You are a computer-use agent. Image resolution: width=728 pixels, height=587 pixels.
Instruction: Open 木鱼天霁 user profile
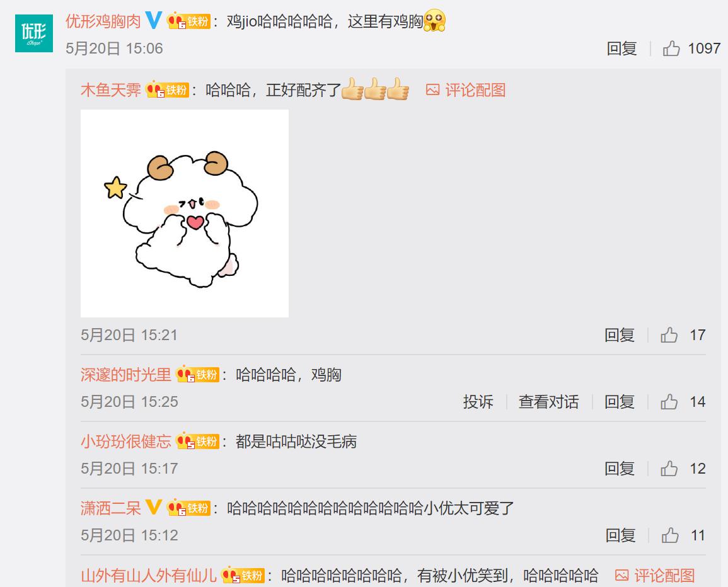110,90
